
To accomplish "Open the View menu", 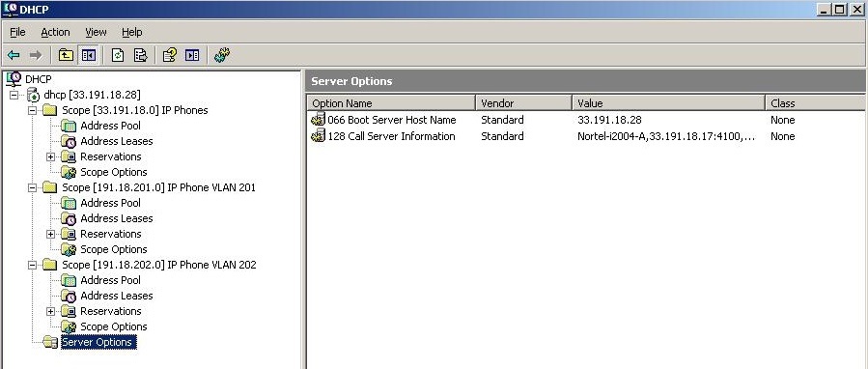I will pos(96,32).
